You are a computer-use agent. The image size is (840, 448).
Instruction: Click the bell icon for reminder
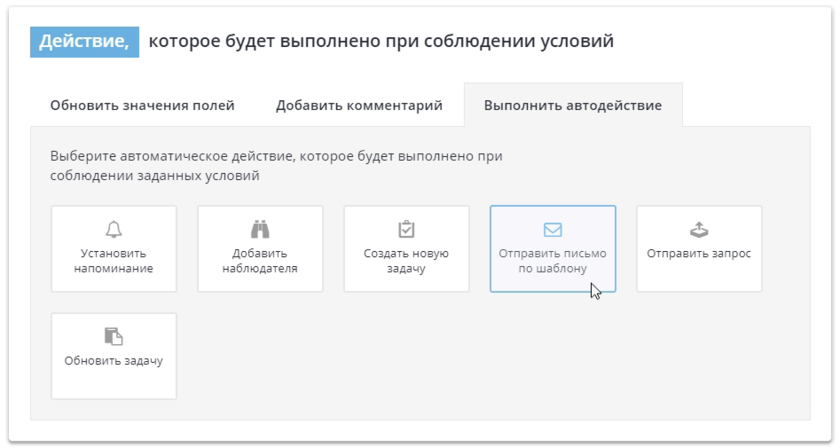tap(113, 229)
